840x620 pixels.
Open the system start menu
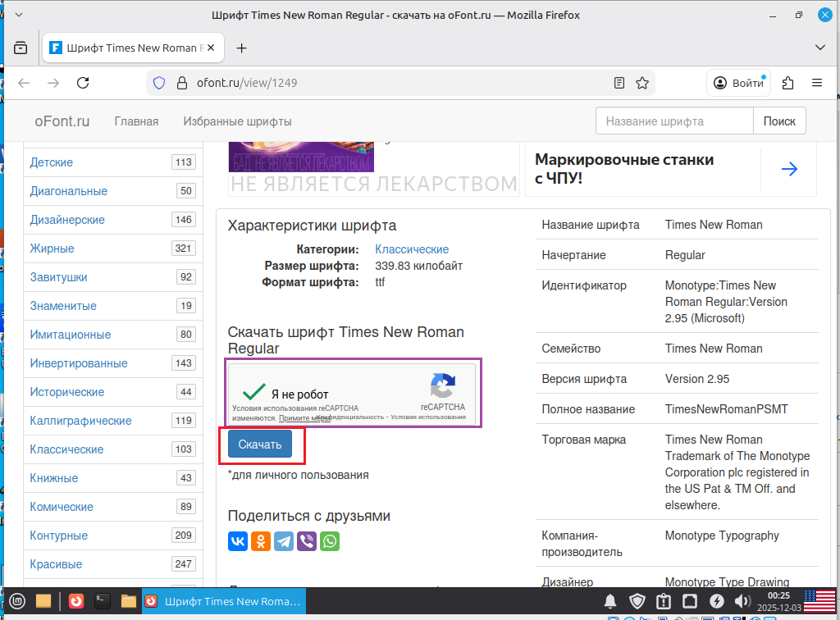(17, 601)
